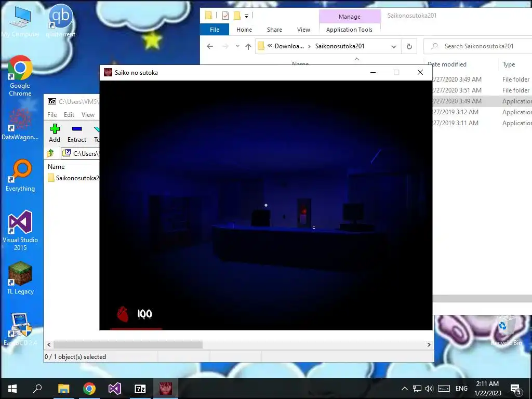Viewport: 532px width, 399px height.
Task: Click the Saikonosutoka201 breadcrumb in Explorer
Action: coord(340,46)
